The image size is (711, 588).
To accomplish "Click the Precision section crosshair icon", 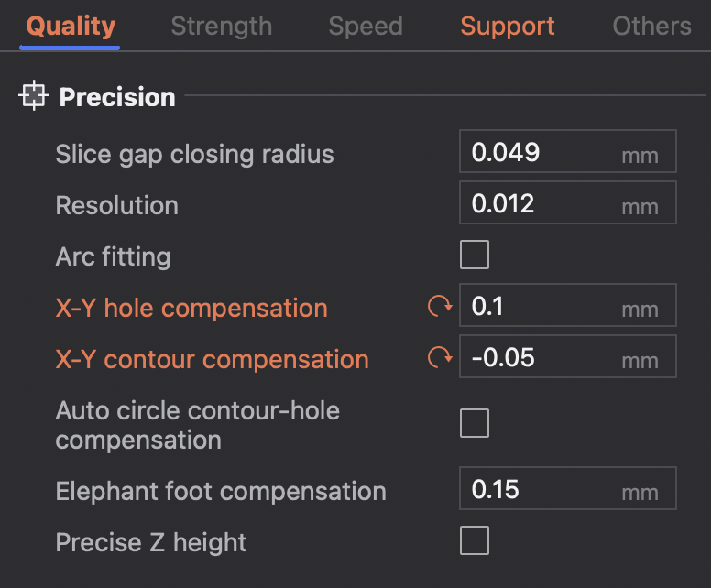I will 34,96.
